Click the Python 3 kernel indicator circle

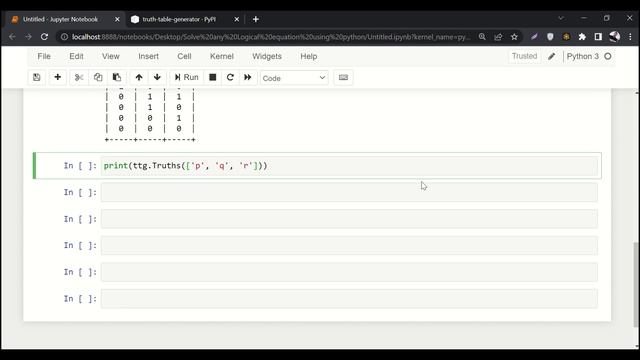[x=608, y=56]
